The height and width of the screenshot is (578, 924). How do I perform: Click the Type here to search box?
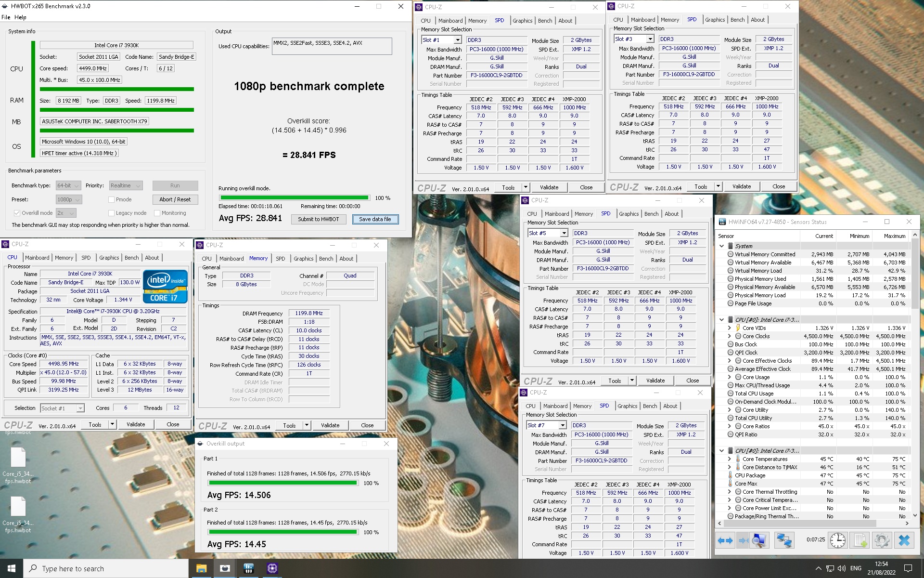click(x=106, y=568)
